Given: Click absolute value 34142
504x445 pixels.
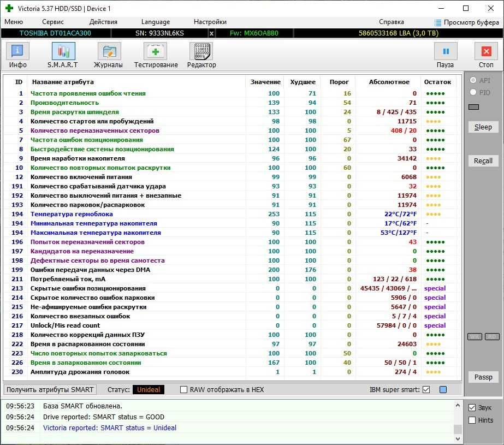Looking at the screenshot, I should (407, 158).
